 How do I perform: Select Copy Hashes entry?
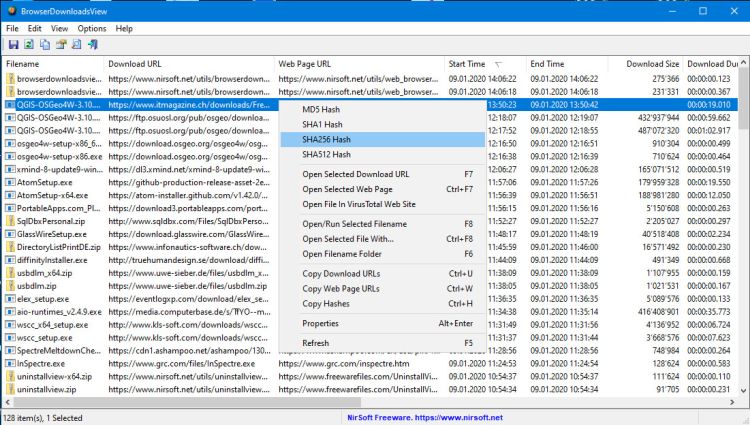click(x=383, y=304)
